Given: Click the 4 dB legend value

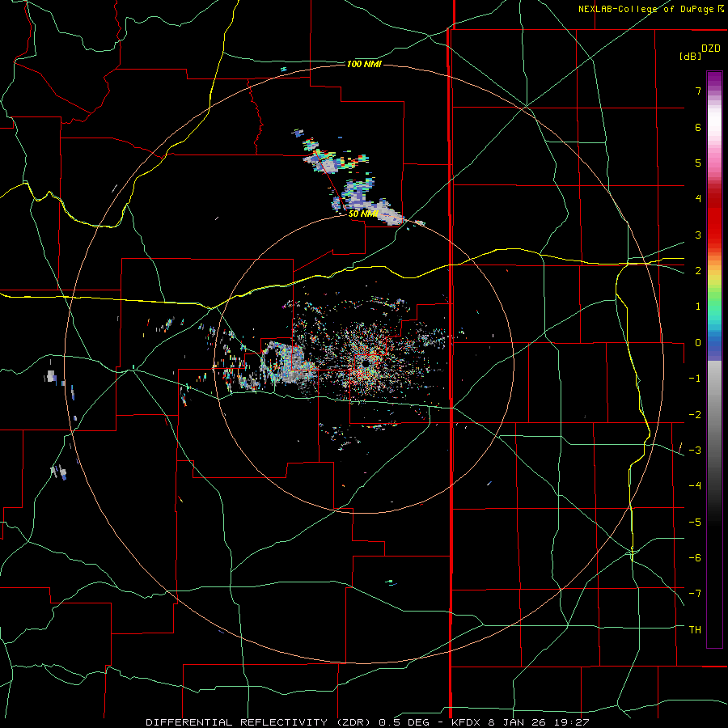Looking at the screenshot, I should pyautogui.click(x=698, y=199).
